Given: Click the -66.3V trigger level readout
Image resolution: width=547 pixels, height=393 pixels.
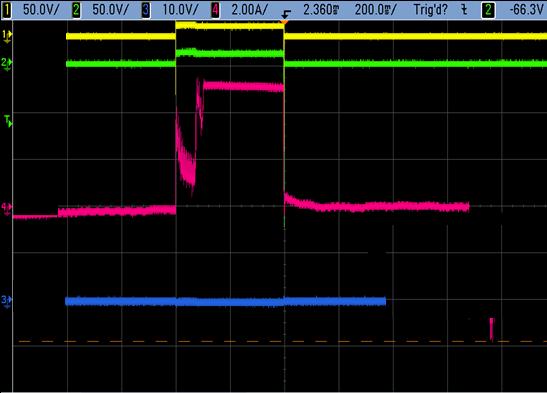Looking at the screenshot, I should click(x=526, y=10).
